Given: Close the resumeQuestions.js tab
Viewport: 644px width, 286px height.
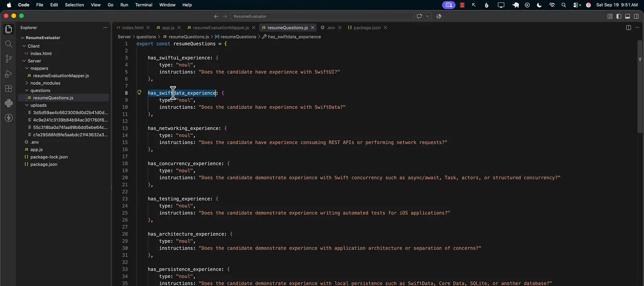Looking at the screenshot, I should [312, 28].
